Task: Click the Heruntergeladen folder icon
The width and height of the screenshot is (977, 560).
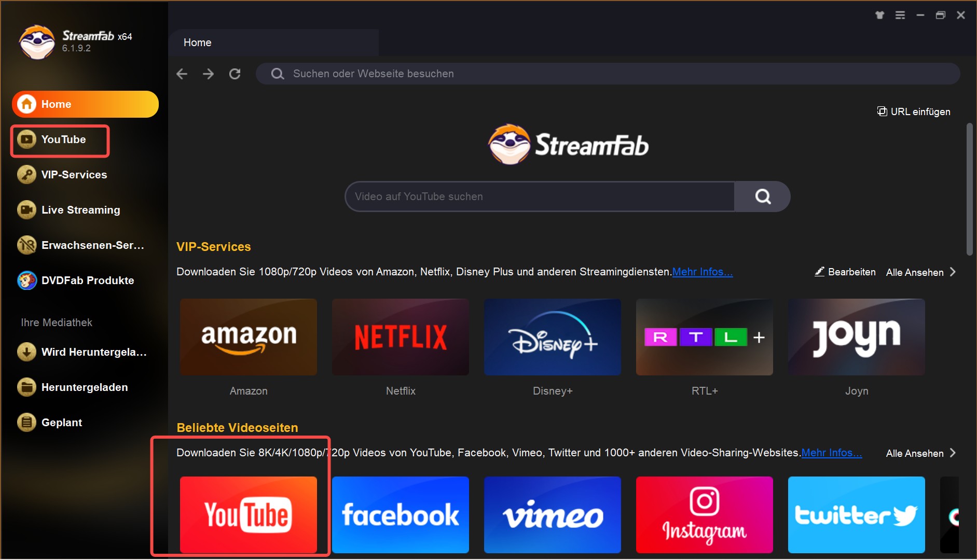Action: point(26,387)
